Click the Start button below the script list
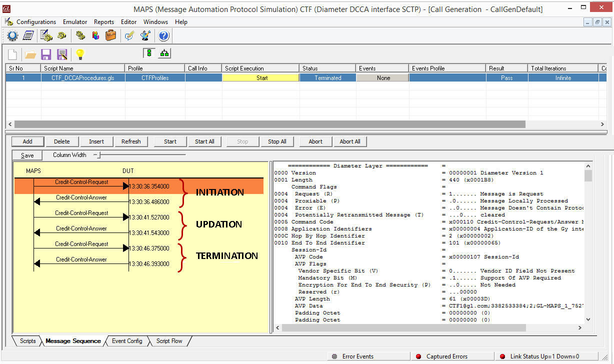The image size is (614, 364). pos(170,141)
